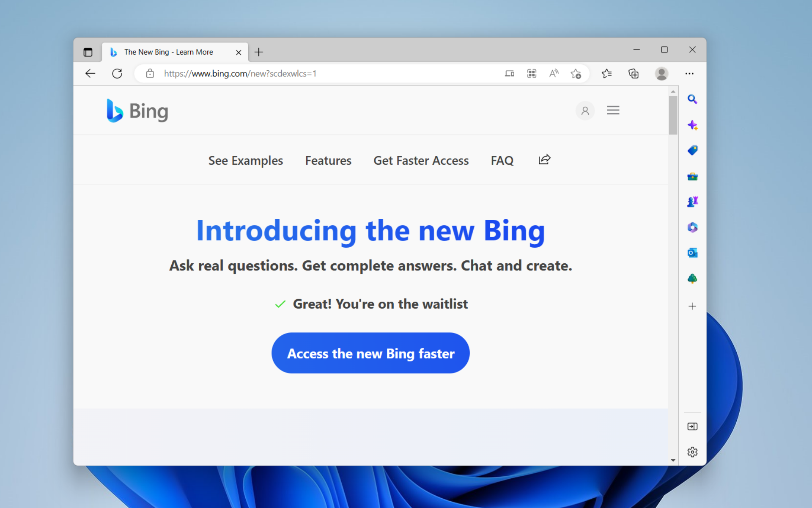812x508 pixels.
Task: Open sidebar green tree icon
Action: [x=692, y=279]
